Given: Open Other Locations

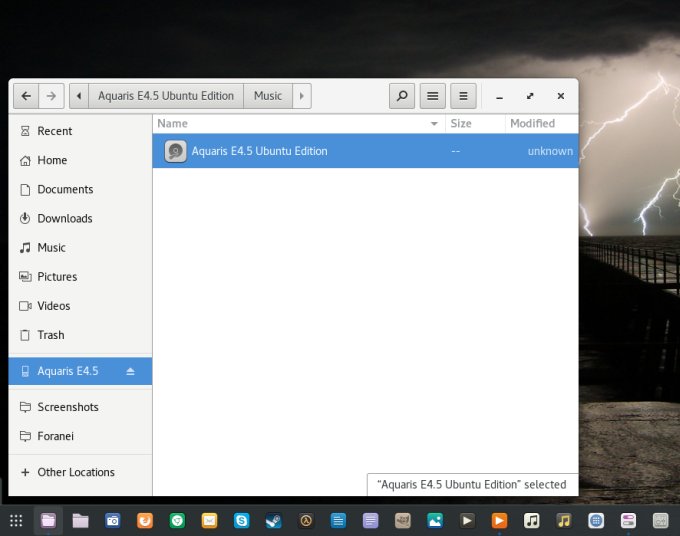Looking at the screenshot, I should [x=75, y=472].
